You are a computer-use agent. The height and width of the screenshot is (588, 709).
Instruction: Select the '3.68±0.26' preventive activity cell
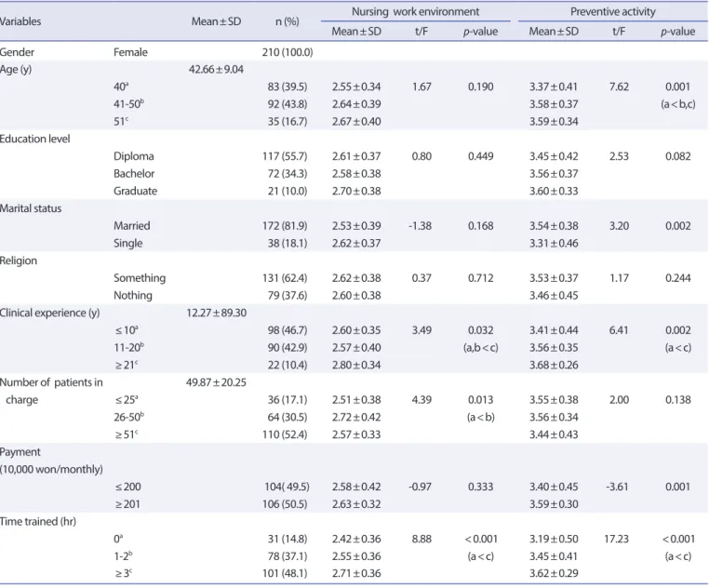(x=554, y=365)
